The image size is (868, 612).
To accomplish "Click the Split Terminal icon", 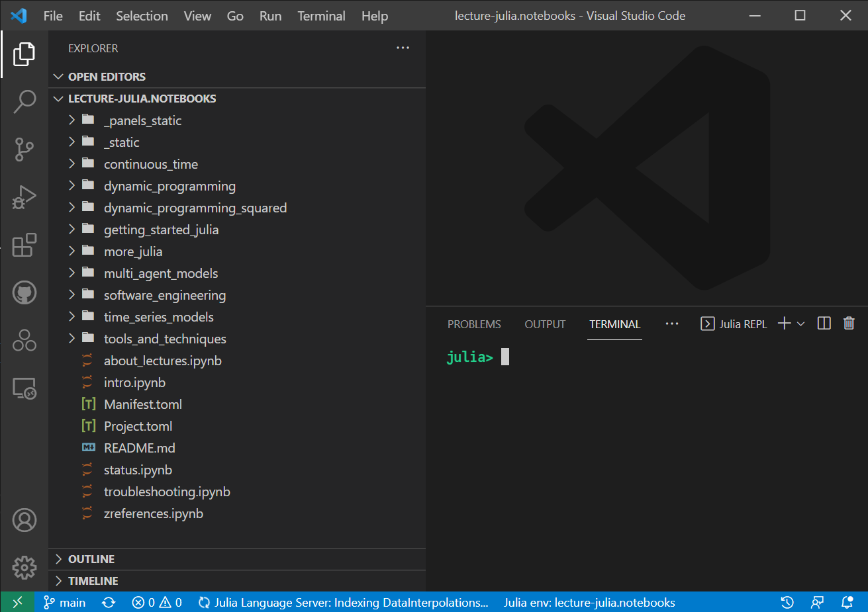I will click(x=824, y=324).
